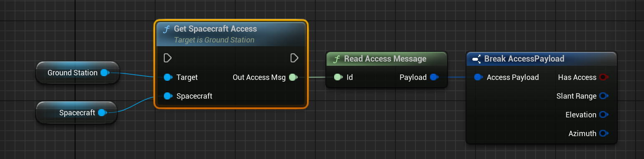This screenshot has width=644, height=159.
Task: Click the 'Id' pin label
Action: click(350, 77)
